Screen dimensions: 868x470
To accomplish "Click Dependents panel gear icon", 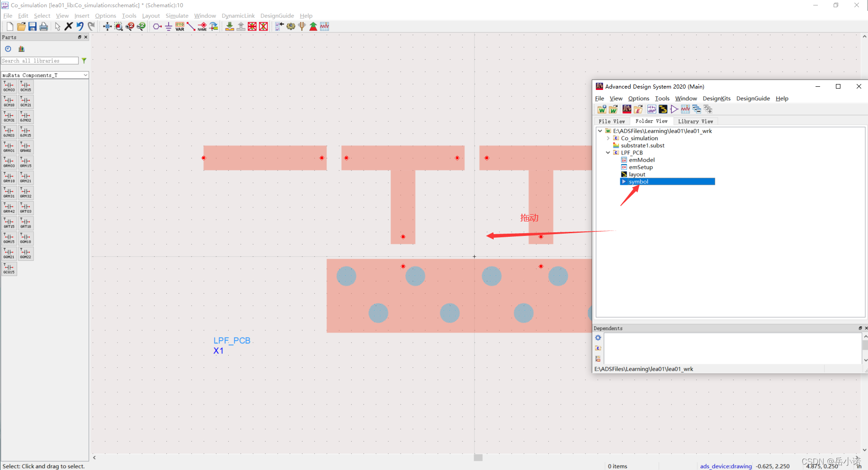I will [598, 338].
